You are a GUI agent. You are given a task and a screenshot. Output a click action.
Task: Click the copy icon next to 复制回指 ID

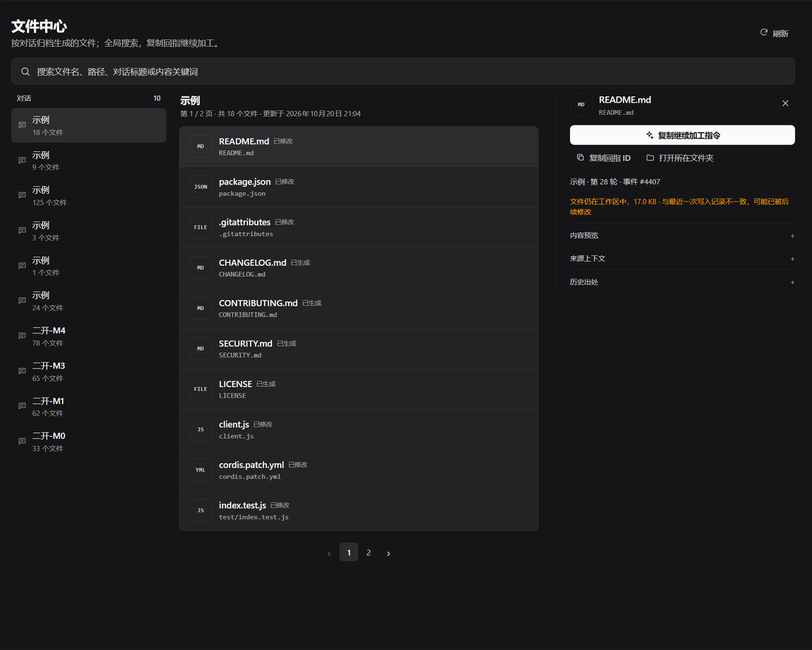pos(581,157)
